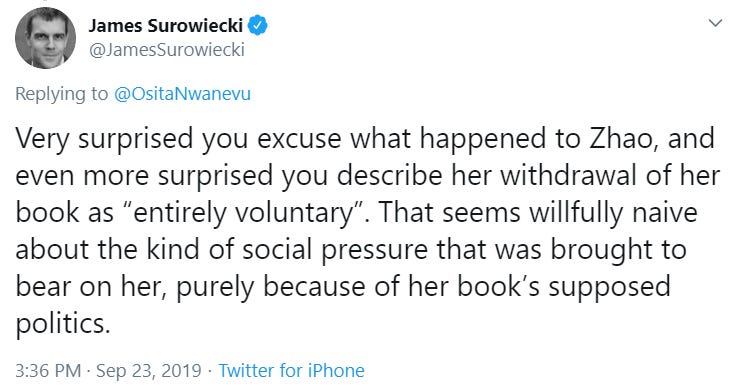Select the word 'politics.' ending the tweet
Screen dimensions: 734x391
[63, 324]
